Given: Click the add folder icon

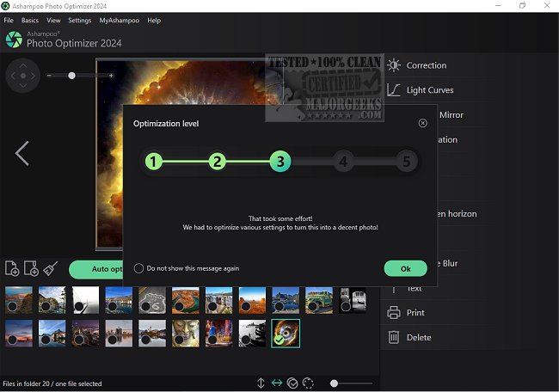Looking at the screenshot, I should [x=31, y=268].
